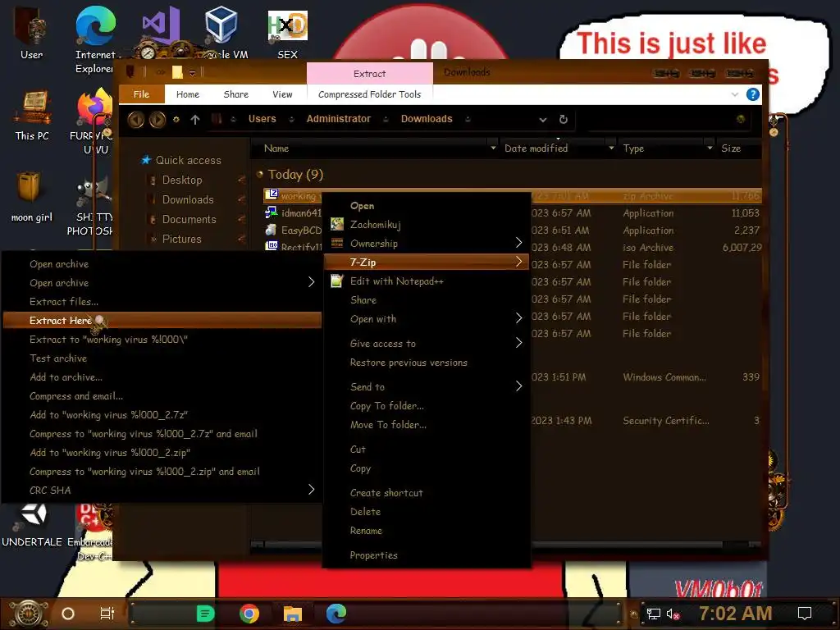Switch to the View ribbon tab

tap(282, 94)
